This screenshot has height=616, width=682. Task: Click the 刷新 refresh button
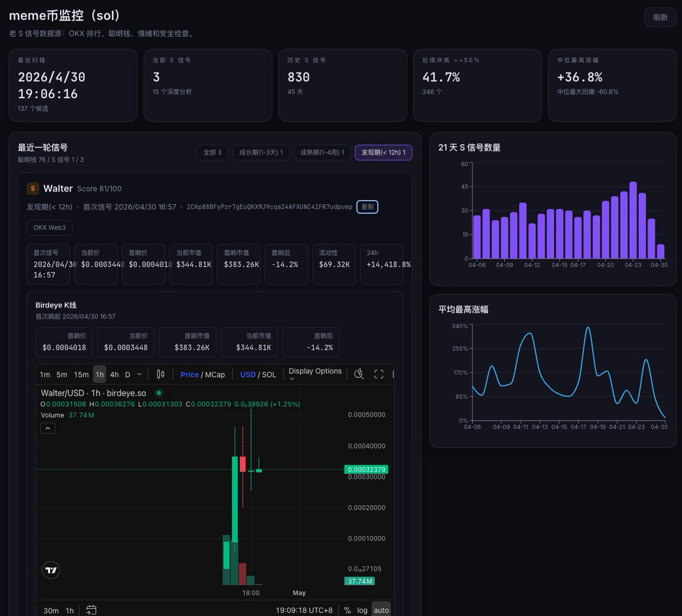tap(660, 17)
